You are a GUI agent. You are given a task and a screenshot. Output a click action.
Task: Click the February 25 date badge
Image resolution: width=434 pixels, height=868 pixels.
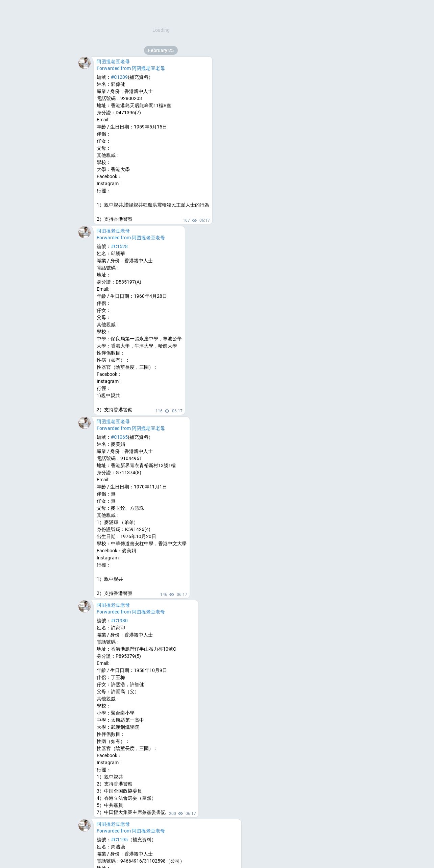click(x=161, y=50)
